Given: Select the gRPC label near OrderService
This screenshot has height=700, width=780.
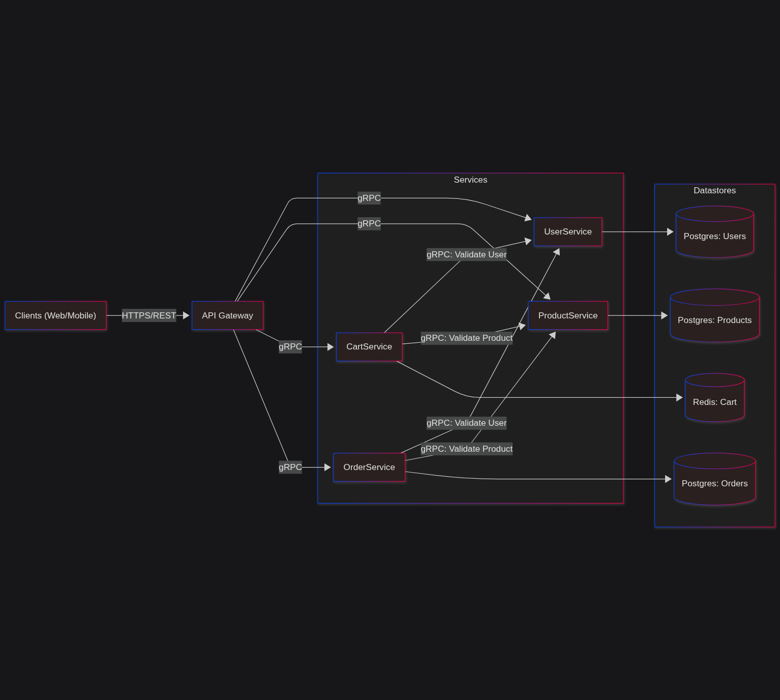Looking at the screenshot, I should pos(290,466).
